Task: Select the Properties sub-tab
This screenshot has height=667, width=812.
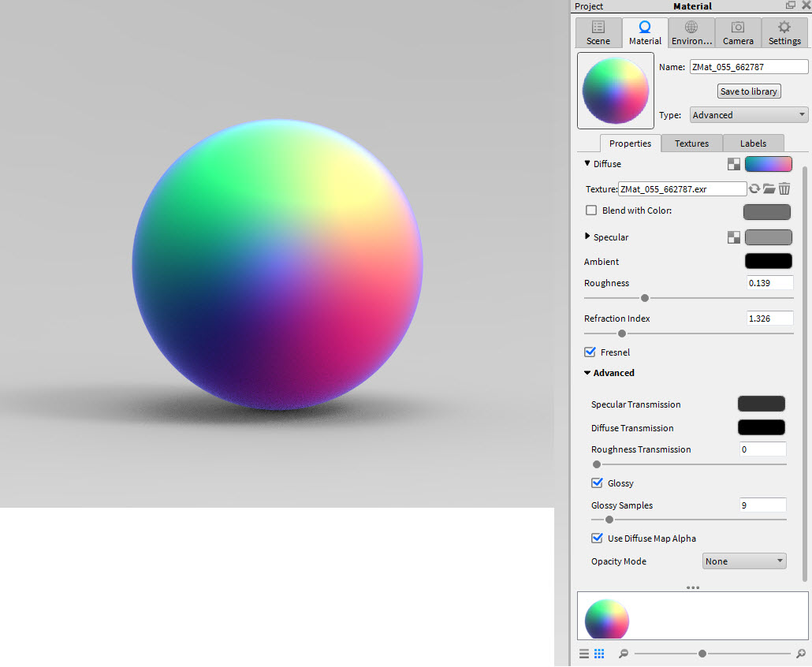Action: click(630, 143)
